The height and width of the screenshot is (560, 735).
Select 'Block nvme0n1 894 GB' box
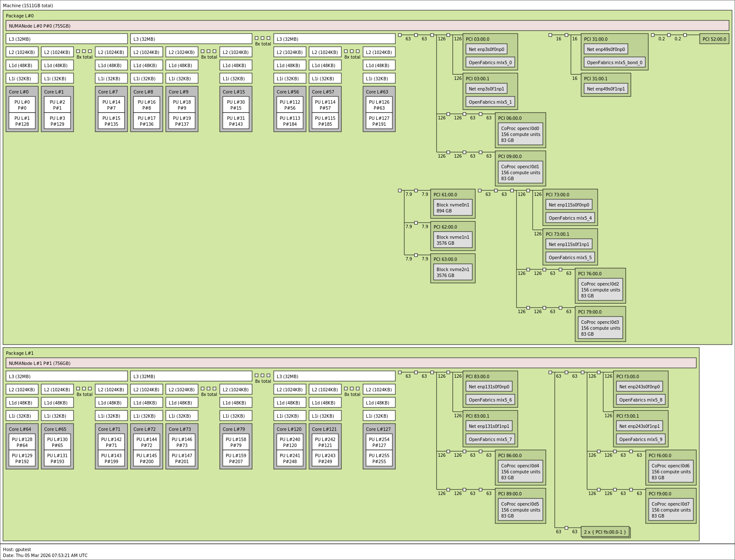[x=453, y=208]
